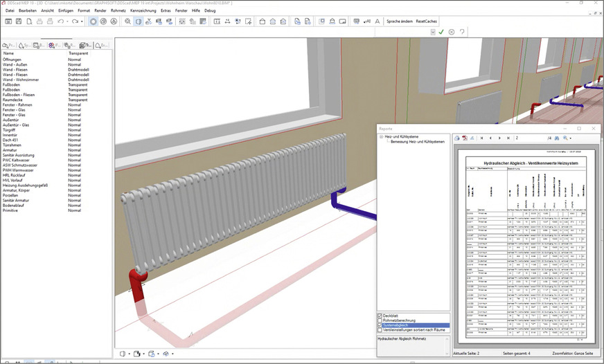Screen dimensions: 604x364
Task: Click the zoom magnifier toolbar icon
Action: tap(127, 21)
